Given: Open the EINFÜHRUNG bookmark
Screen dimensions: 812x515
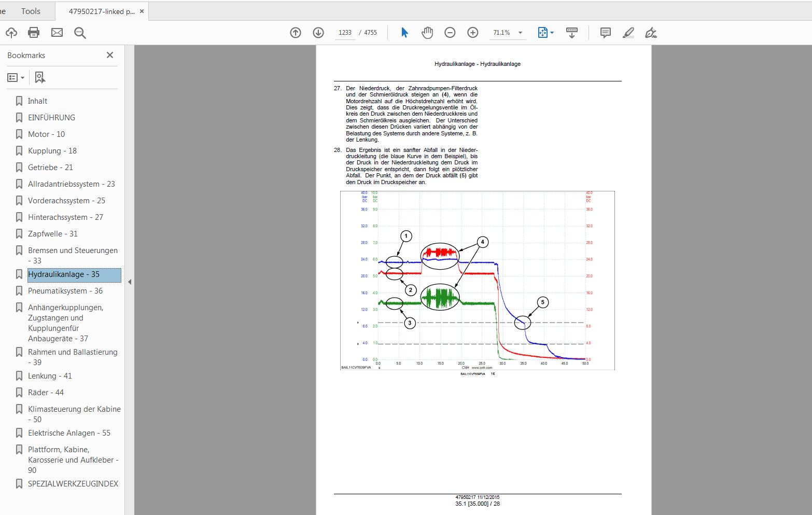Looking at the screenshot, I should coord(51,118).
